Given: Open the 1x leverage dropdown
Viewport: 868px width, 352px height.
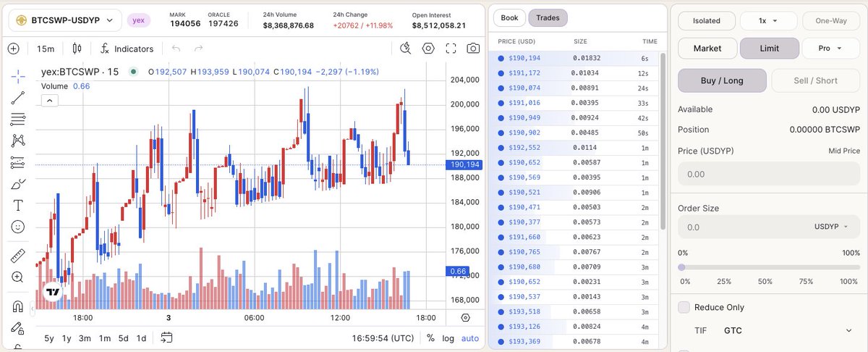Looking at the screenshot, I should 769,21.
